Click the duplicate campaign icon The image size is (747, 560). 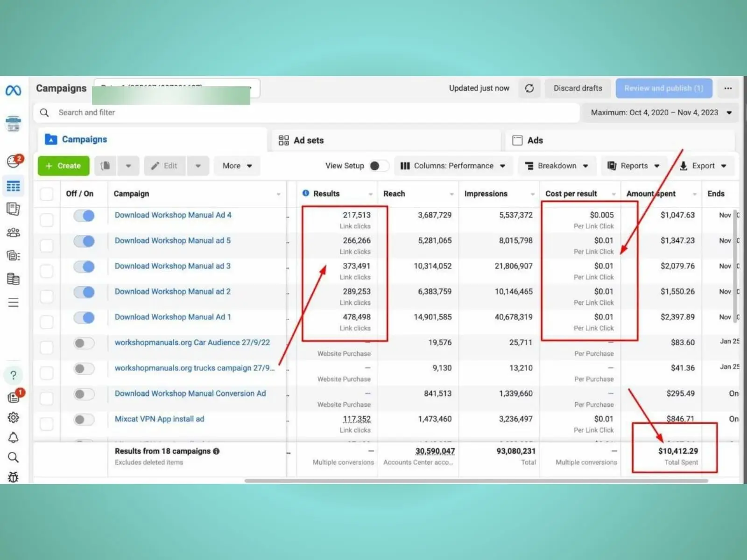(x=106, y=166)
